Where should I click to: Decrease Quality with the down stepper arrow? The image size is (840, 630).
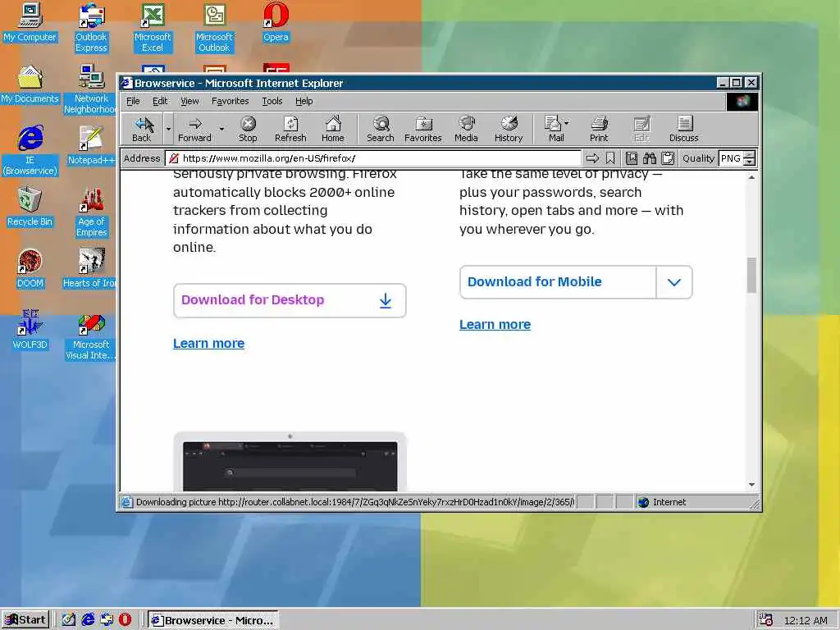[750, 162]
